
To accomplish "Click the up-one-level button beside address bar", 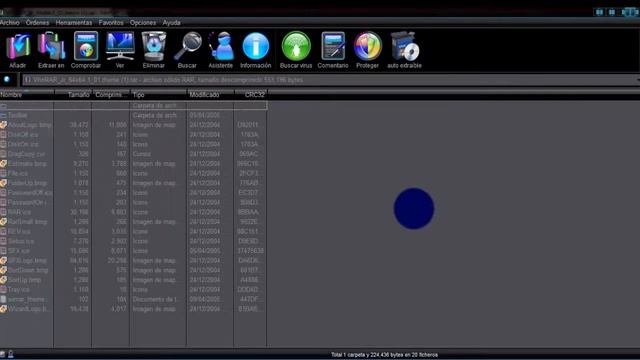I will 7,80.
